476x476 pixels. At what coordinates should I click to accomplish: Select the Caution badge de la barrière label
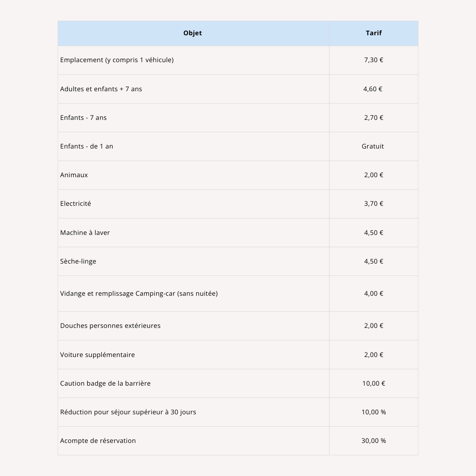coord(105,383)
